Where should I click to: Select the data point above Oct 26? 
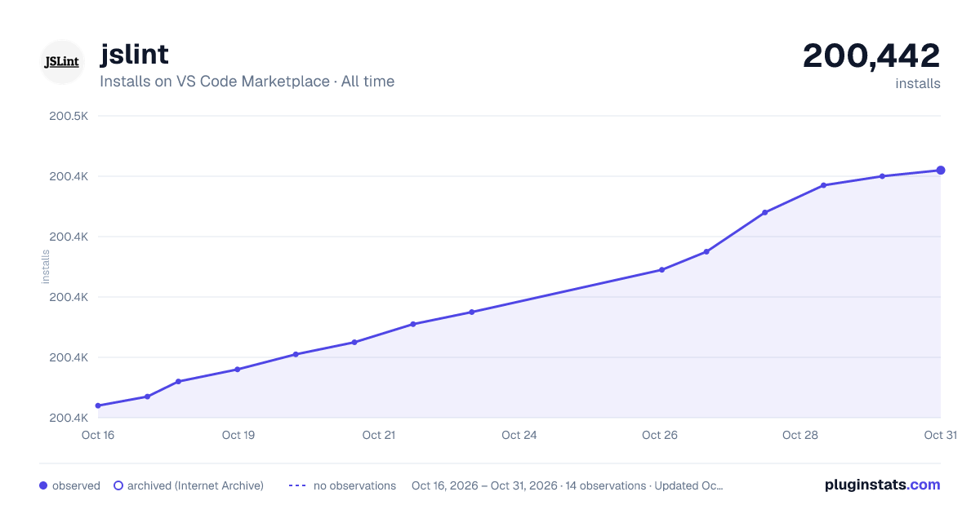point(661,269)
